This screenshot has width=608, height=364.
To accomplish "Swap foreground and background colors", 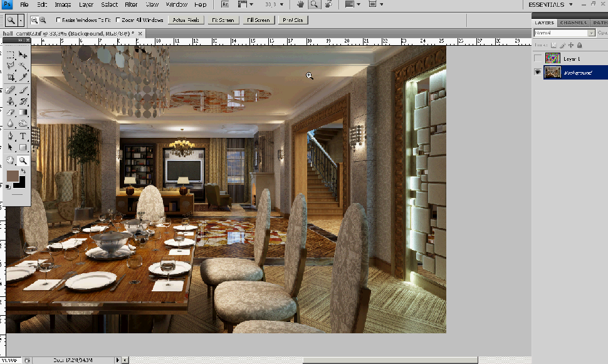I will (x=23, y=171).
